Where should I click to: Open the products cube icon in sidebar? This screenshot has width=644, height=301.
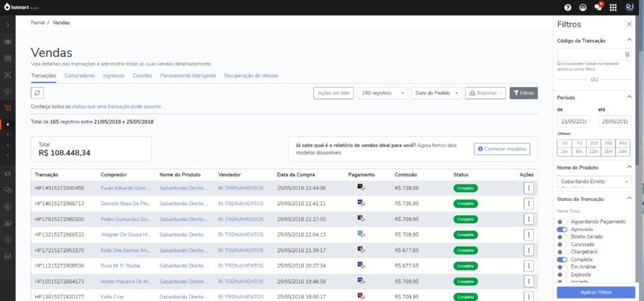(8, 91)
